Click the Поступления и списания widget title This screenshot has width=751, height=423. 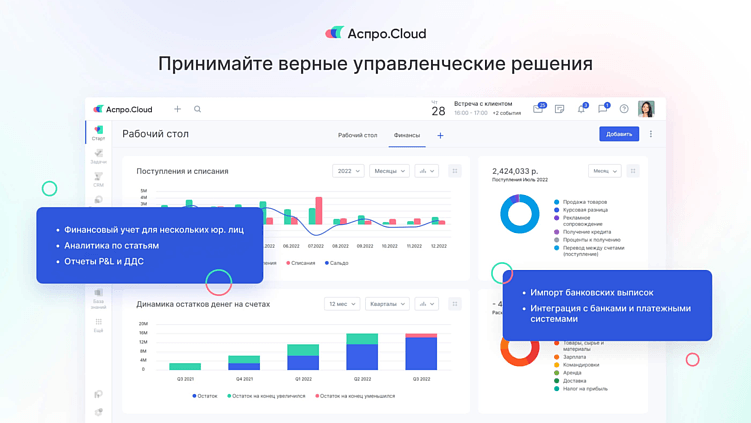click(x=182, y=171)
